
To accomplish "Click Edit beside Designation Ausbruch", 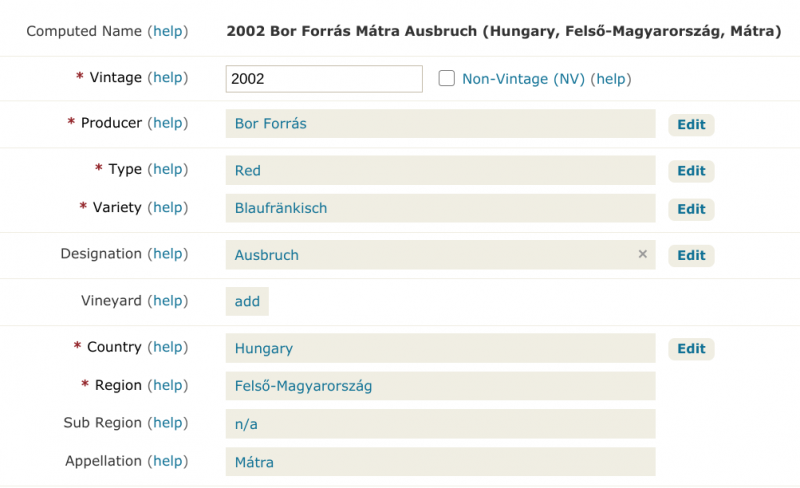I will point(691,255).
